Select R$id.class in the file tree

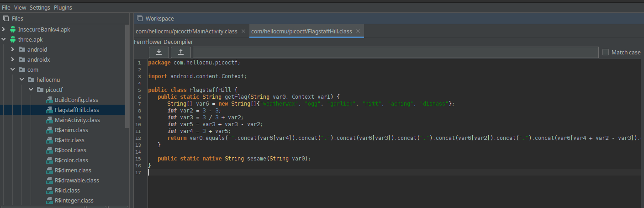67,190
